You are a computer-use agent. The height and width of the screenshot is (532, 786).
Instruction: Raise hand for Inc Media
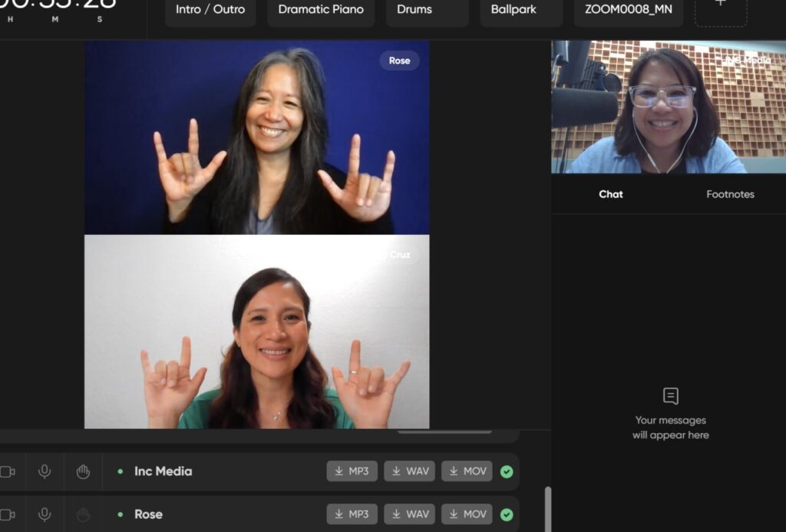click(82, 471)
